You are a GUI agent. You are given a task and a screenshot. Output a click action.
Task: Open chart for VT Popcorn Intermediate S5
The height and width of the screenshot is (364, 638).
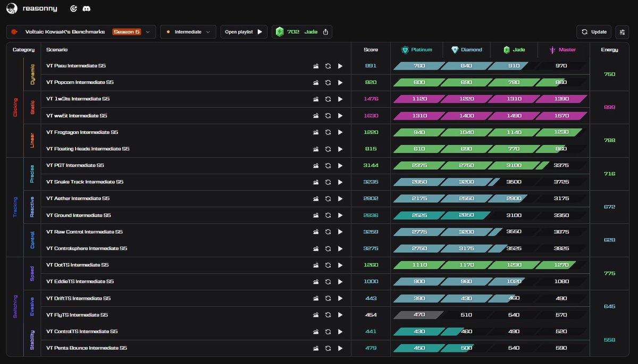click(316, 82)
